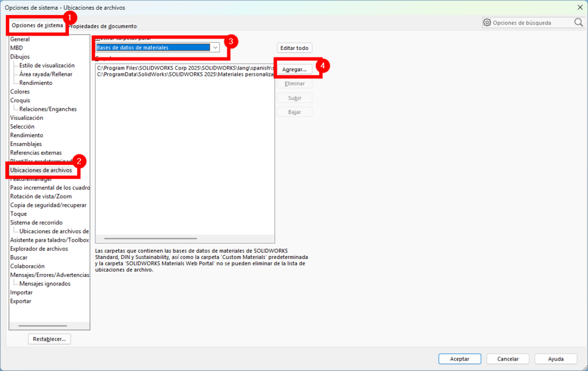
Task: Open the Bases de datos de materiales dropdown
Action: click(215, 48)
